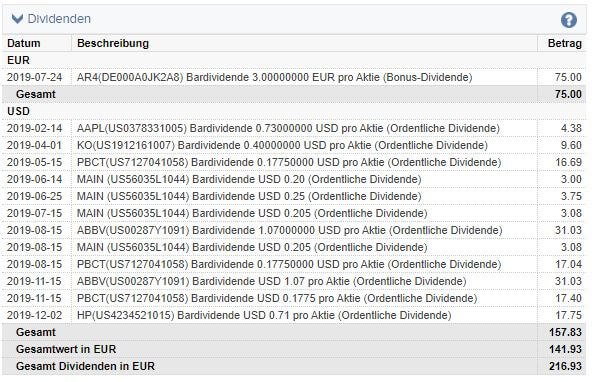Select the Beschreibung column header

(x=113, y=43)
